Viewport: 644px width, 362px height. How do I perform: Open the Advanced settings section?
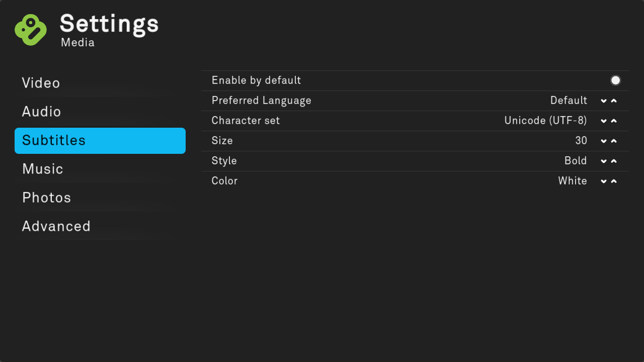point(56,226)
